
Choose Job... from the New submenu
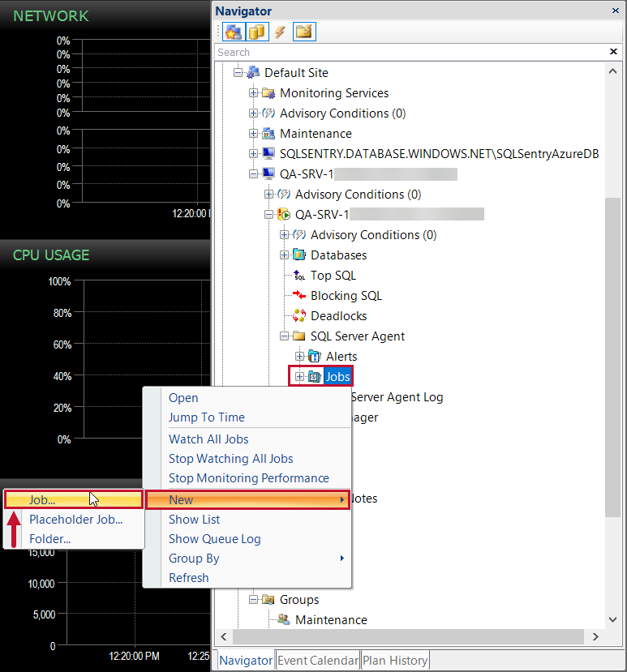[x=74, y=499]
